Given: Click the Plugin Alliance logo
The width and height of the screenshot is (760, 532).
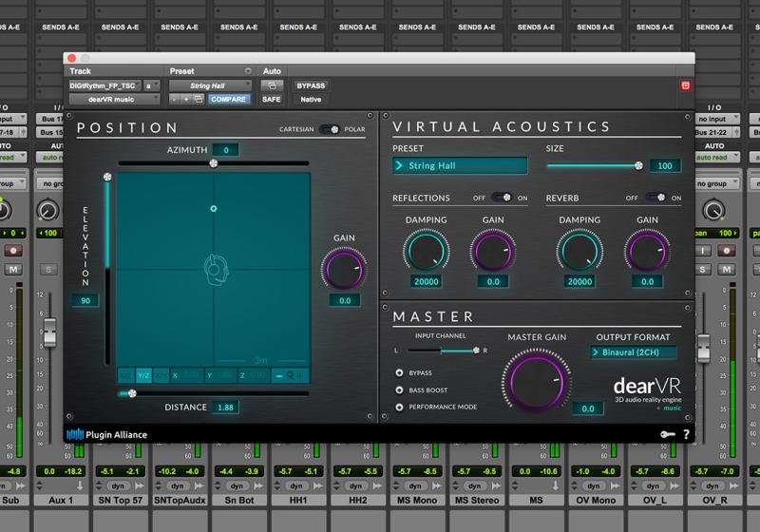Looking at the screenshot, I should pyautogui.click(x=106, y=435).
